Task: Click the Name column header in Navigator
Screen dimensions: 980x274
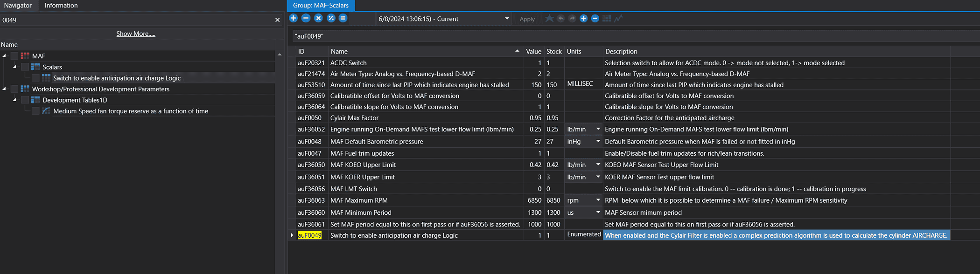Action: pos(138,45)
